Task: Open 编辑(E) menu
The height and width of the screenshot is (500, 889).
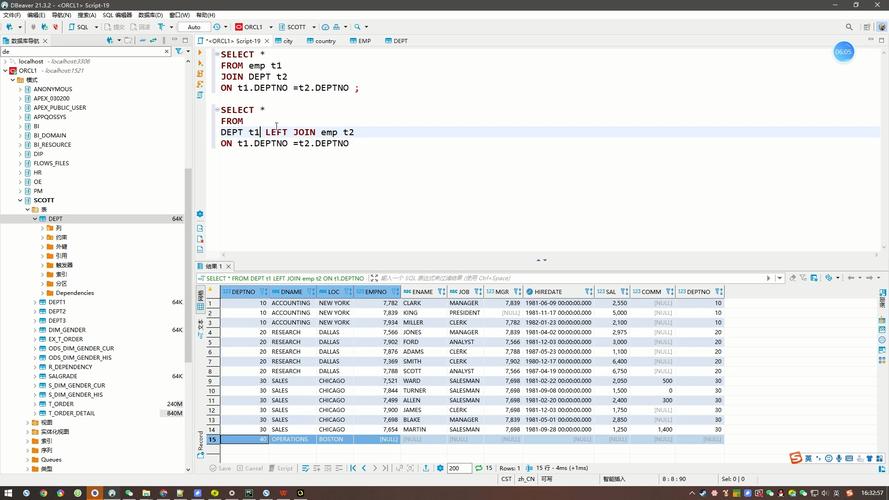Action: pos(36,15)
